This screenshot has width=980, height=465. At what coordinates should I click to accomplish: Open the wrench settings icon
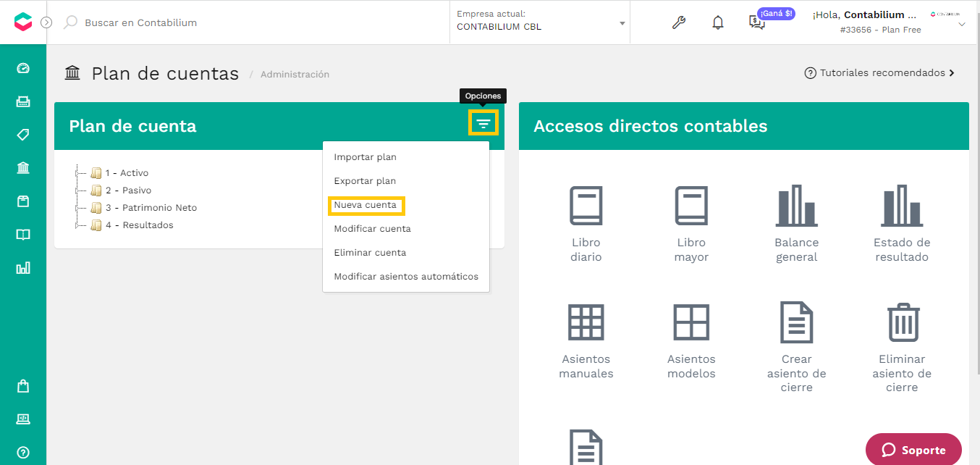point(678,22)
